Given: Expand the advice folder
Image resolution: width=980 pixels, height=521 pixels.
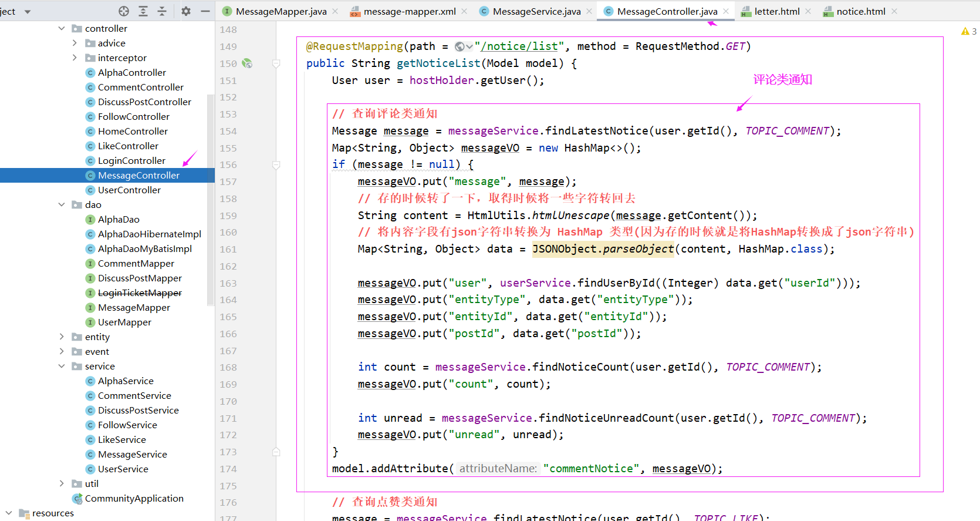Looking at the screenshot, I should 75,43.
